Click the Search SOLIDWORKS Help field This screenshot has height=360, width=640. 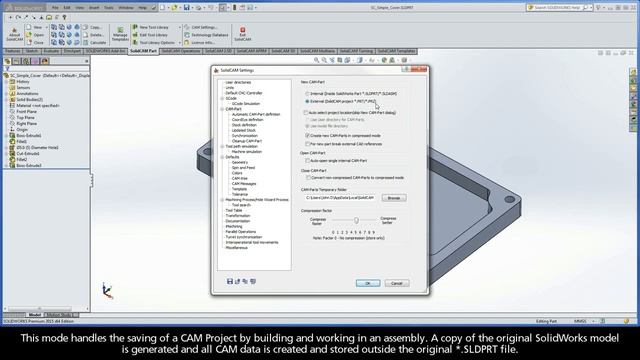(559, 7)
